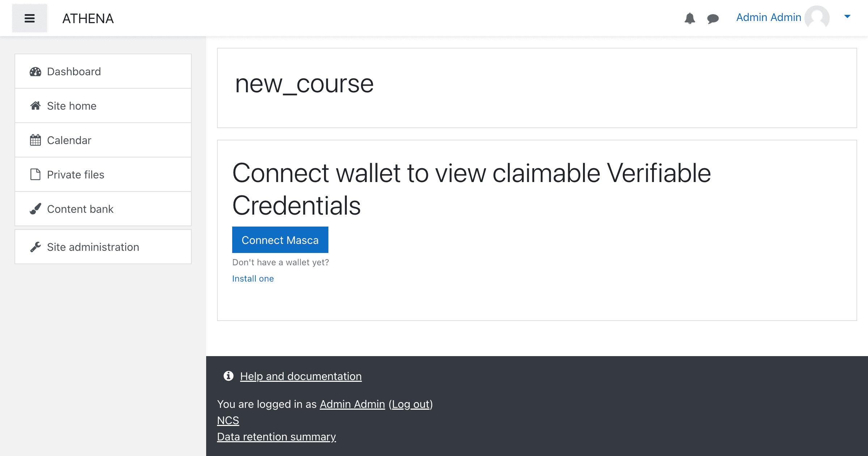Click the Site home house icon
Viewport: 868px width, 456px height.
(35, 105)
